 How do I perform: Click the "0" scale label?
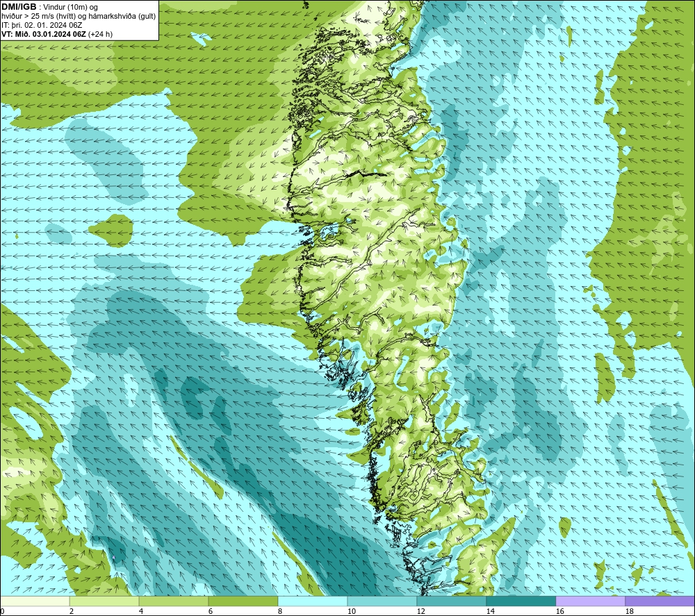tap(2, 611)
